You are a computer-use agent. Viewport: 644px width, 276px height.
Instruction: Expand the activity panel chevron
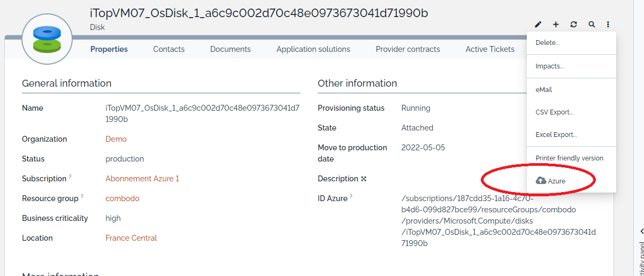(641, 231)
